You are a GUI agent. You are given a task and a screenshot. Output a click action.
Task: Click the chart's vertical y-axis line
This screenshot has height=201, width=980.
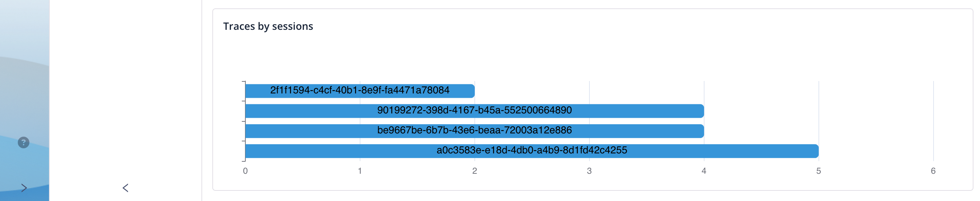pos(245,121)
